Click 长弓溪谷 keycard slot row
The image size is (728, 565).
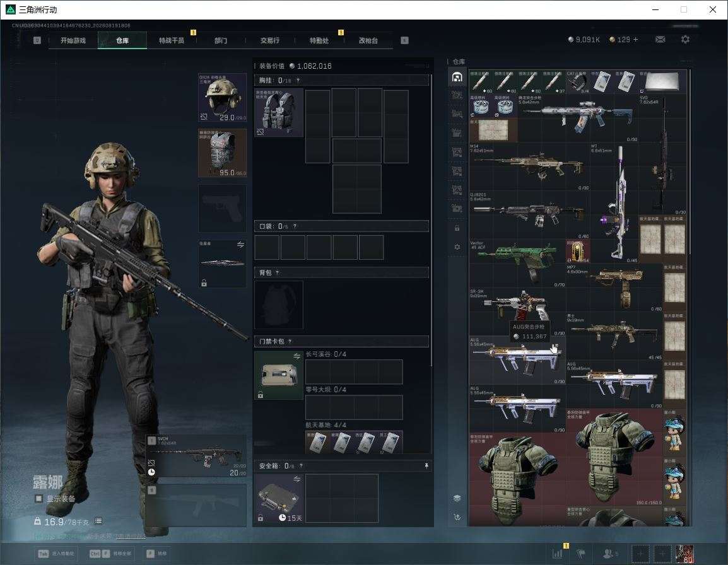[354, 371]
